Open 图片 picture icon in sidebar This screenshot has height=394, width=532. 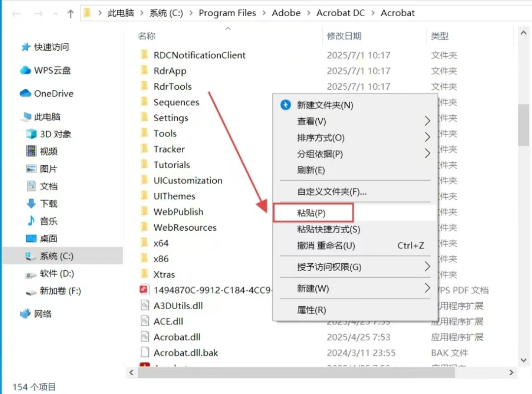click(31, 169)
